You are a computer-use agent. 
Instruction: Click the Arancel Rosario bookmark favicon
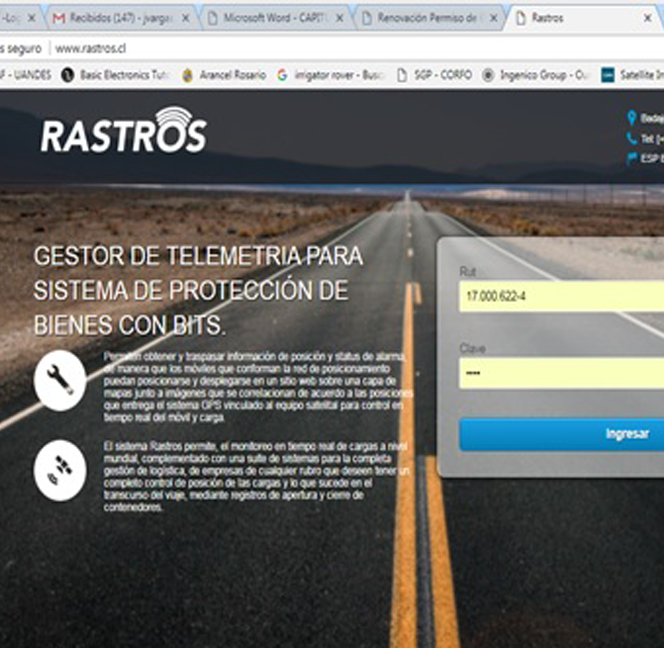point(187,75)
